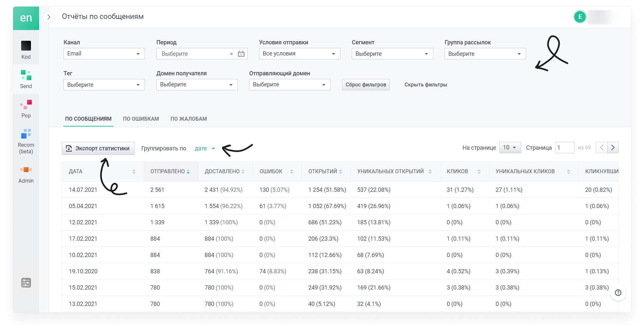Go to the next page arrow
The image size is (644, 332).
coord(613,147)
